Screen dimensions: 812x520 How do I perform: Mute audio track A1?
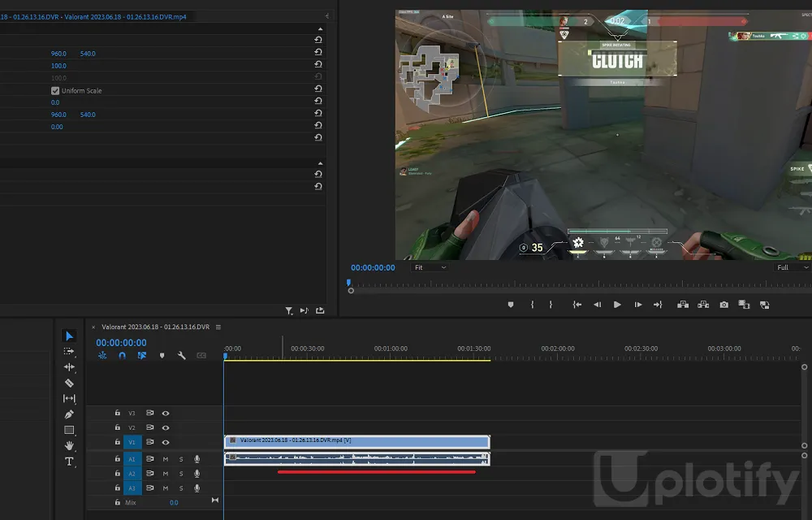pyautogui.click(x=166, y=459)
